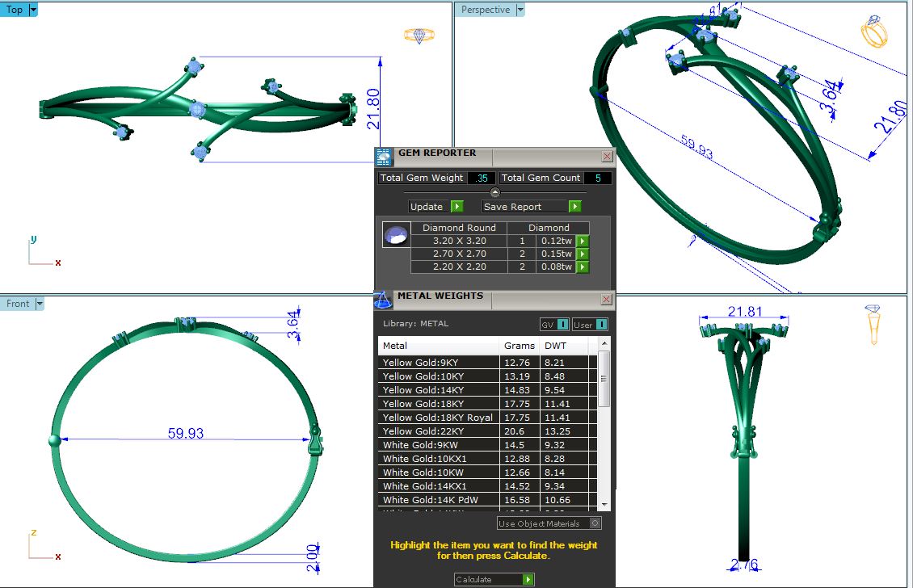The width and height of the screenshot is (913, 588).
Task: Click the ring icon in Top viewport
Action: (419, 36)
